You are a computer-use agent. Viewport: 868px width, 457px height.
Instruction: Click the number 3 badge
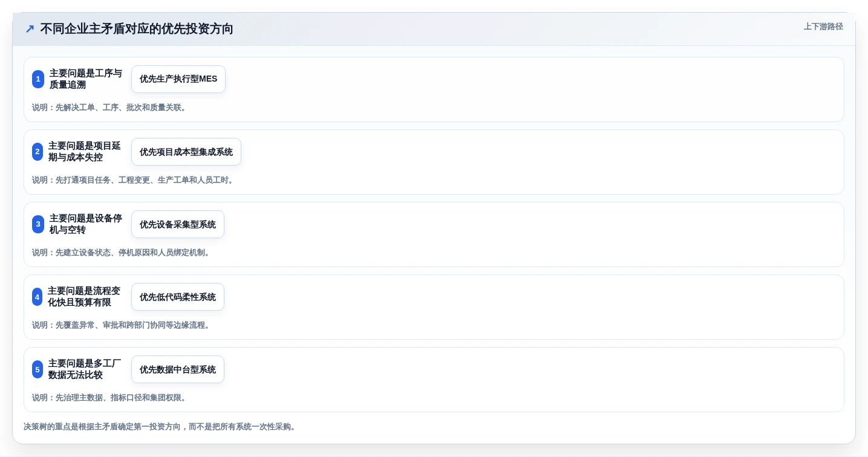tap(38, 224)
